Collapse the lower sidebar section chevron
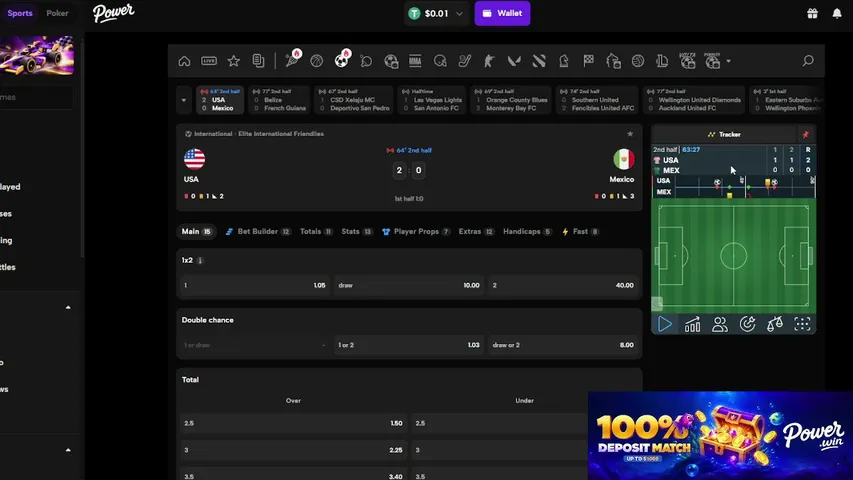The image size is (853, 480). [x=68, y=450]
